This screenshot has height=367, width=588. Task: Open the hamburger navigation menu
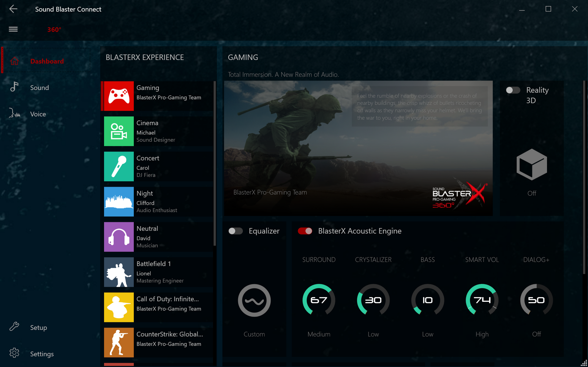click(x=13, y=29)
